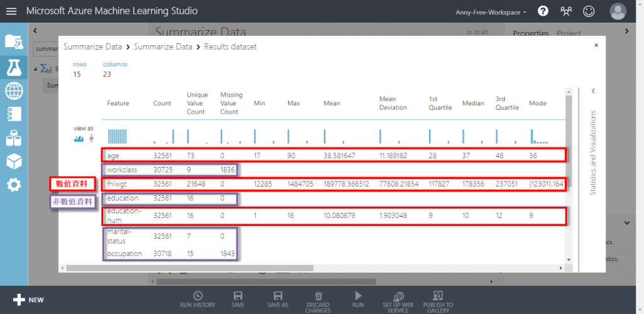Collapse the left module palette arrow

35,30
